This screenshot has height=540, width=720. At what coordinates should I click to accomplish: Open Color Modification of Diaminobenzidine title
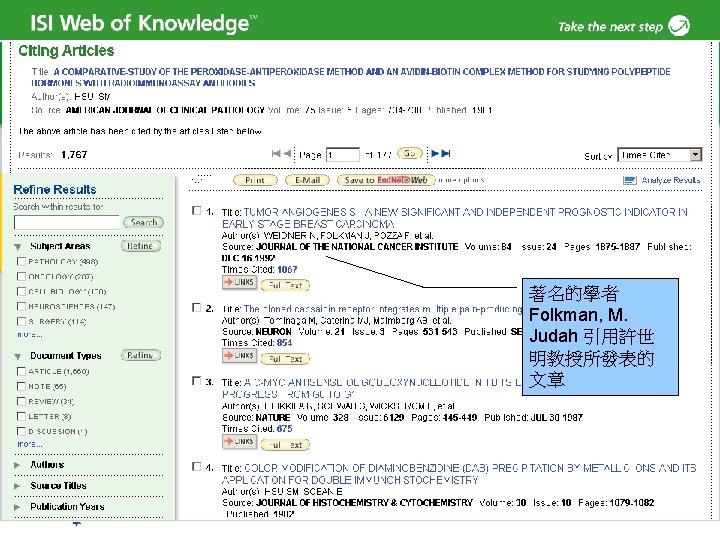pyautogui.click(x=459, y=474)
